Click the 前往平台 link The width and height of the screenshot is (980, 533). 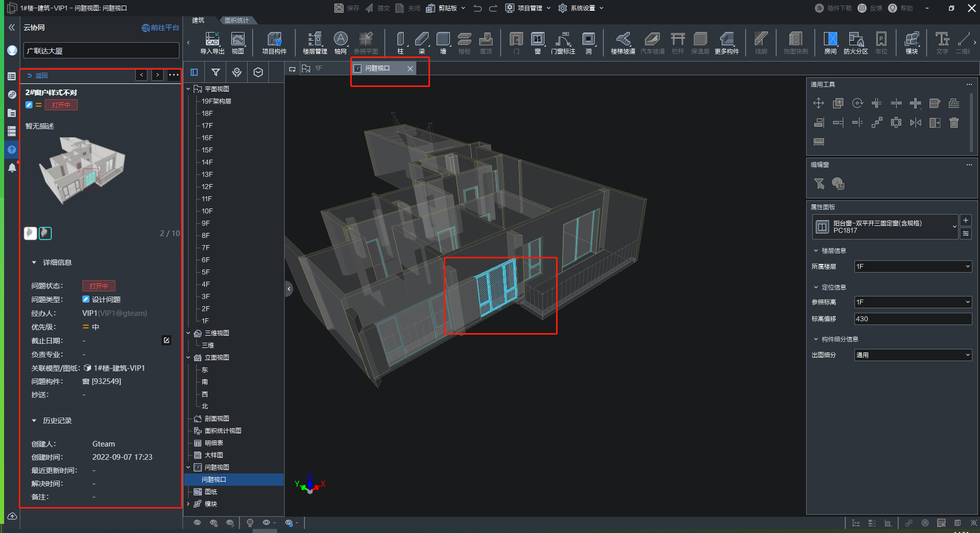(161, 27)
